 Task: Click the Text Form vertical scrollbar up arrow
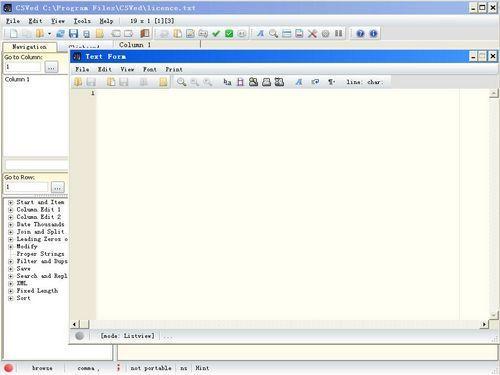point(494,93)
